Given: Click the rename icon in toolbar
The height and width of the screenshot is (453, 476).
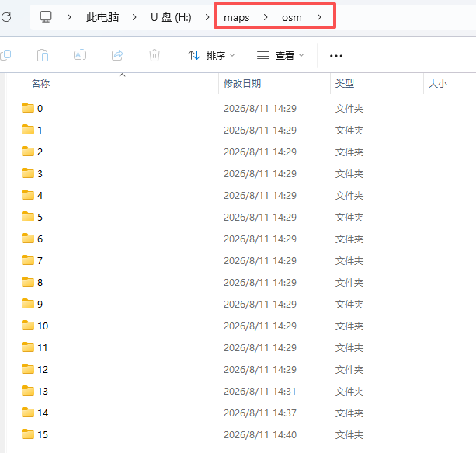Looking at the screenshot, I should [80, 55].
